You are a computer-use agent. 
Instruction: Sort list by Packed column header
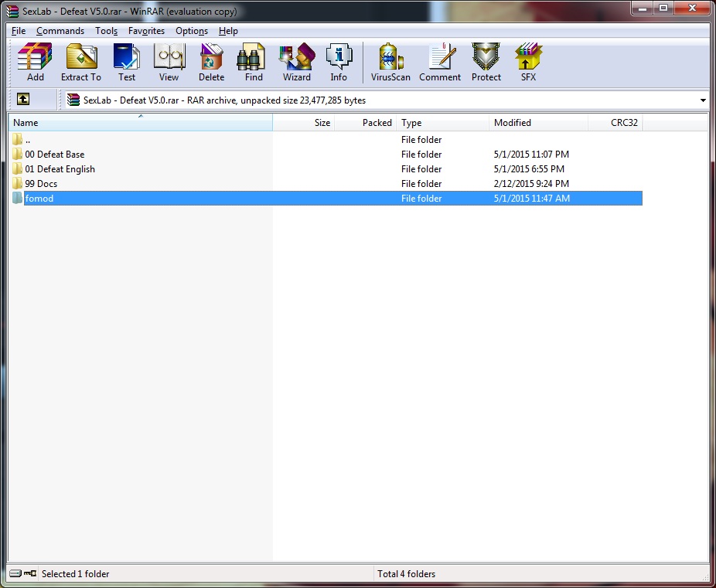pyautogui.click(x=366, y=122)
